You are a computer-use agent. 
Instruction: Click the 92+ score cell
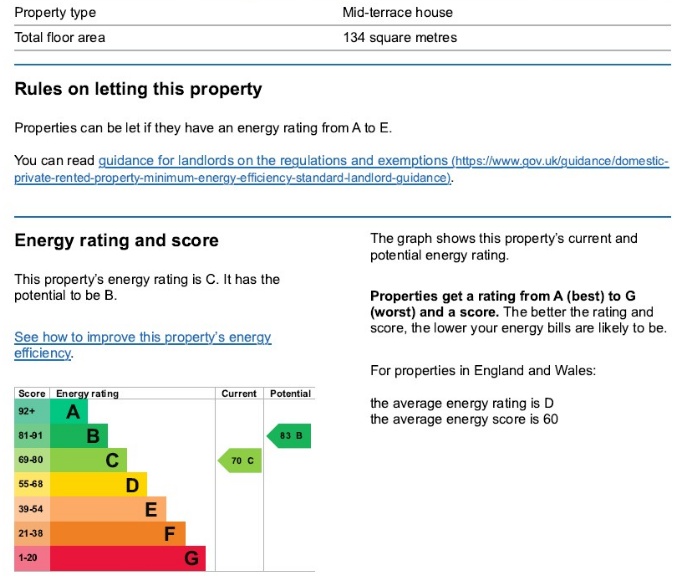tap(32, 412)
